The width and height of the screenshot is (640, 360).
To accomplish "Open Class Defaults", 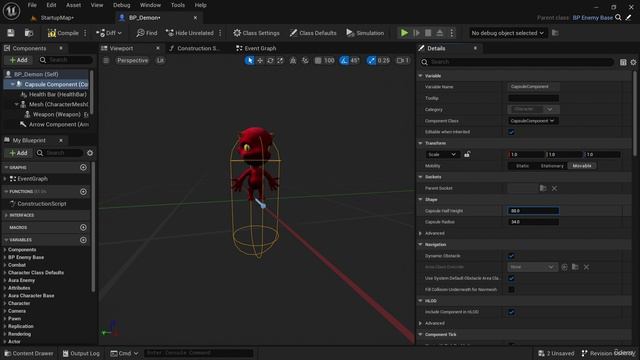I will (x=313, y=33).
